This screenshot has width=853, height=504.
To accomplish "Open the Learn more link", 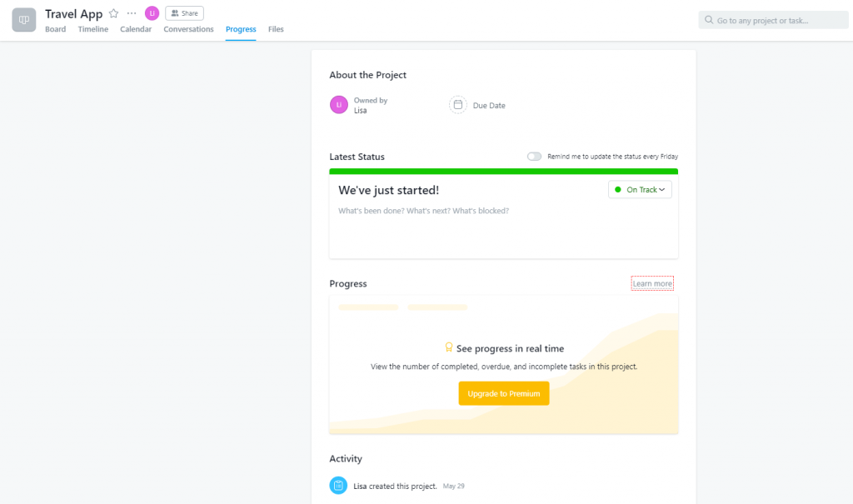I will (652, 282).
